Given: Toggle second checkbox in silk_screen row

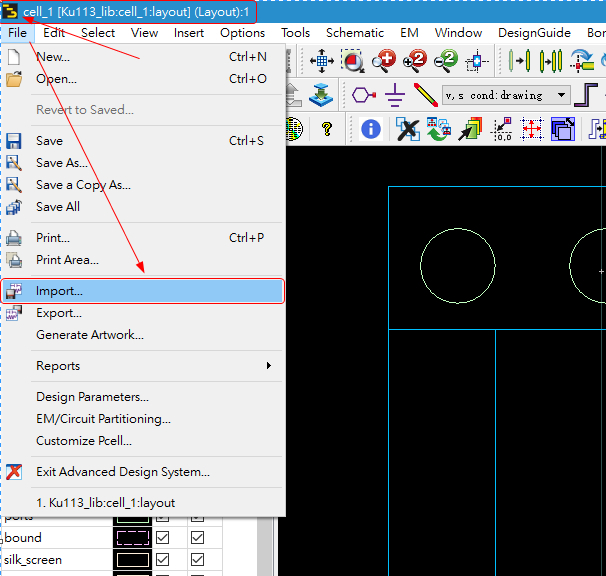Looking at the screenshot, I should click(197, 560).
